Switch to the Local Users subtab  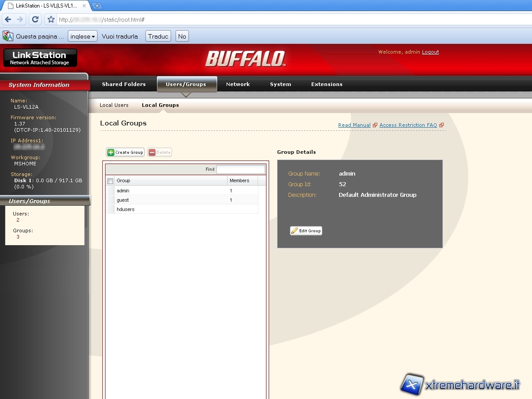[x=114, y=105]
